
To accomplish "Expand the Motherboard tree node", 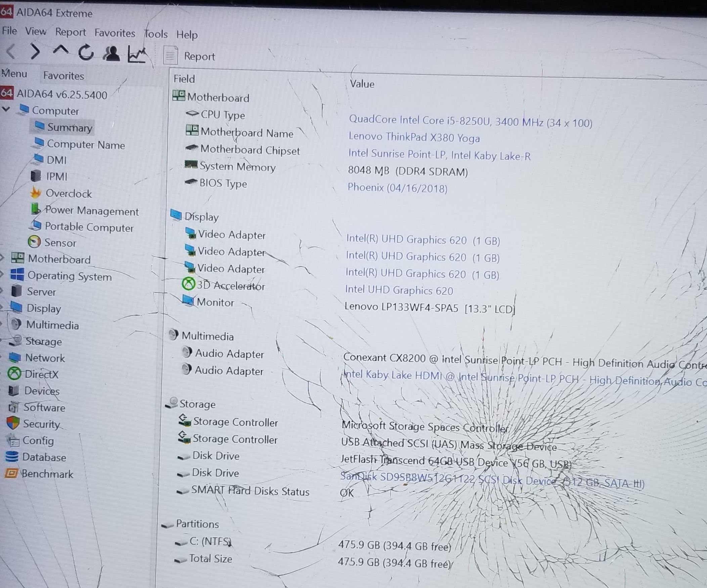I will (x=2, y=258).
